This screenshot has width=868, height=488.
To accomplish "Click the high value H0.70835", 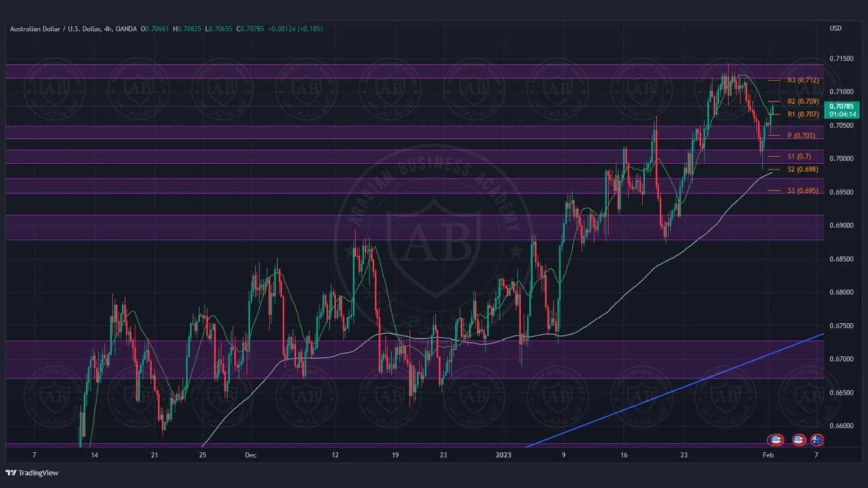I will pos(187,29).
